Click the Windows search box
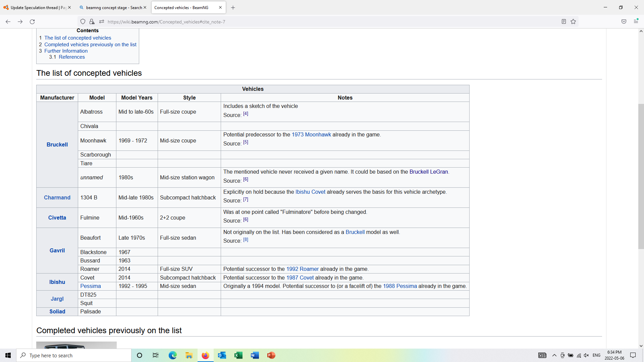The image size is (644, 362). coord(74,355)
